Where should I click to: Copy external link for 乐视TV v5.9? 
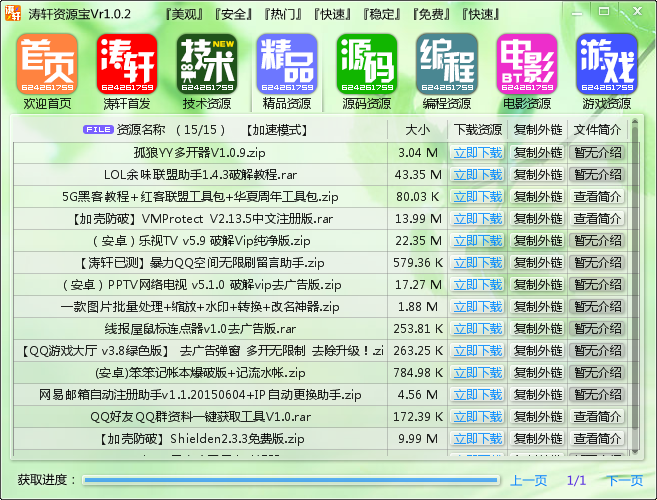[x=538, y=241]
